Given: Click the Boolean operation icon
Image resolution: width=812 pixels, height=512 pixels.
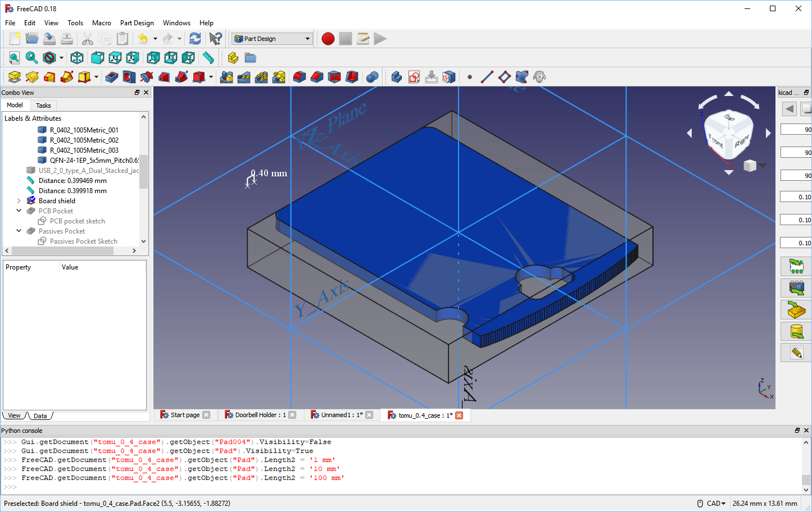Looking at the screenshot, I should pyautogui.click(x=372, y=77).
